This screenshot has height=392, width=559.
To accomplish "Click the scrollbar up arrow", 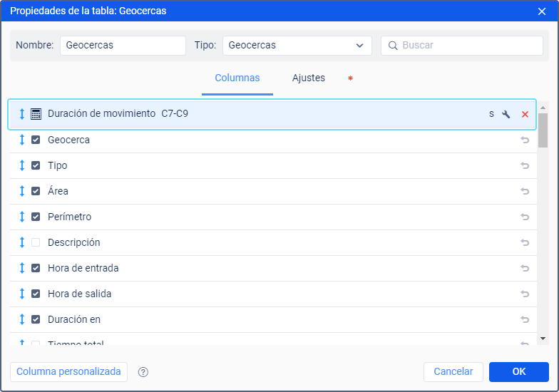I will [543, 108].
